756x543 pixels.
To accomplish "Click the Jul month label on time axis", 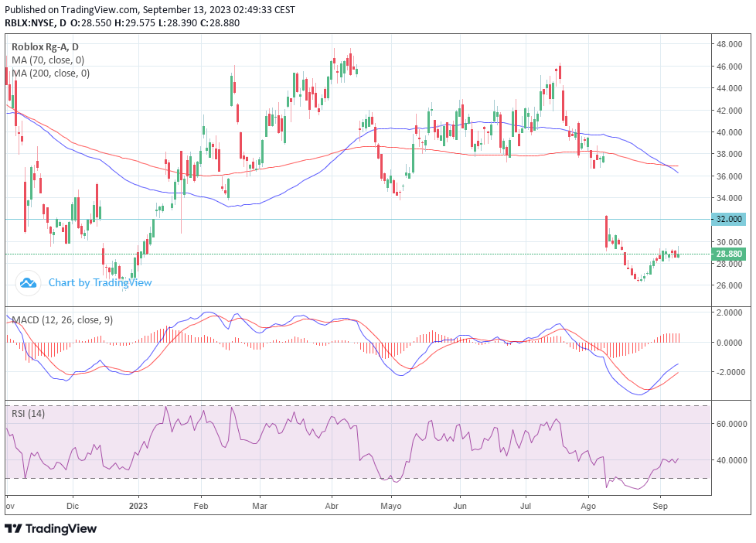I will point(526,506).
